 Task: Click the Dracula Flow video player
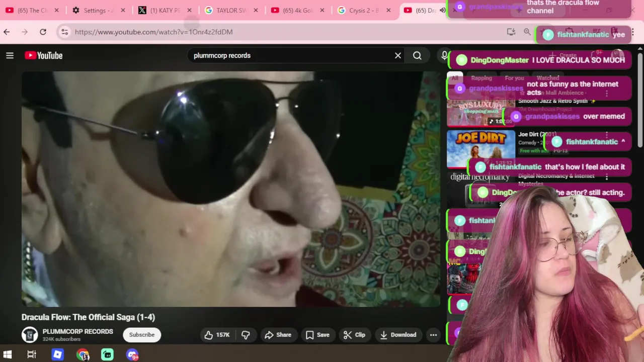point(231,189)
